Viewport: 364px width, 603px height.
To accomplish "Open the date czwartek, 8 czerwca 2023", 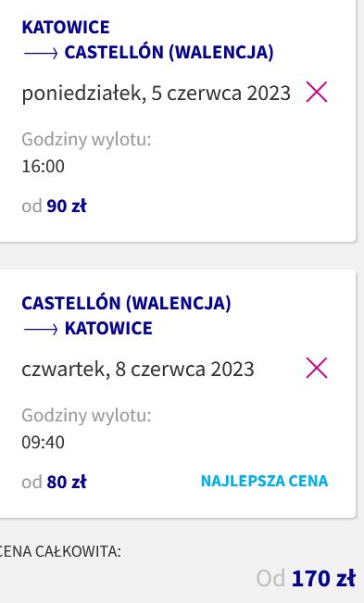I will tap(138, 370).
